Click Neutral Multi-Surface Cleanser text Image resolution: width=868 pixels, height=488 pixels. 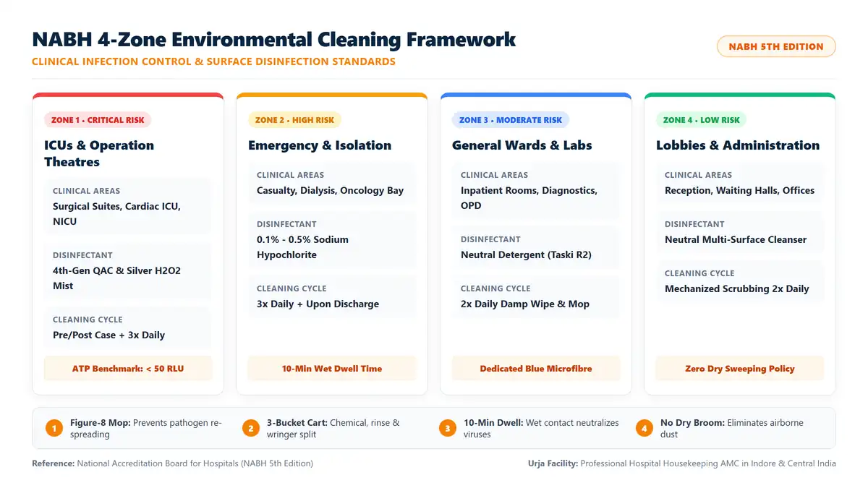tap(736, 239)
